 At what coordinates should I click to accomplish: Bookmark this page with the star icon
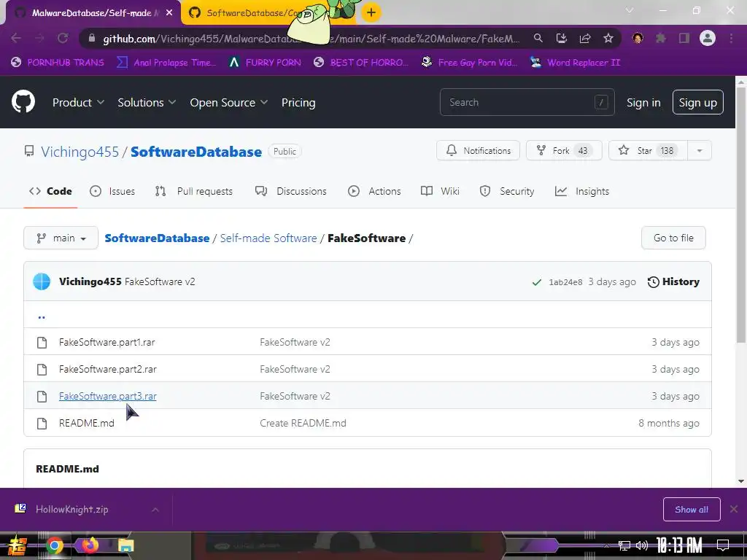tap(608, 38)
